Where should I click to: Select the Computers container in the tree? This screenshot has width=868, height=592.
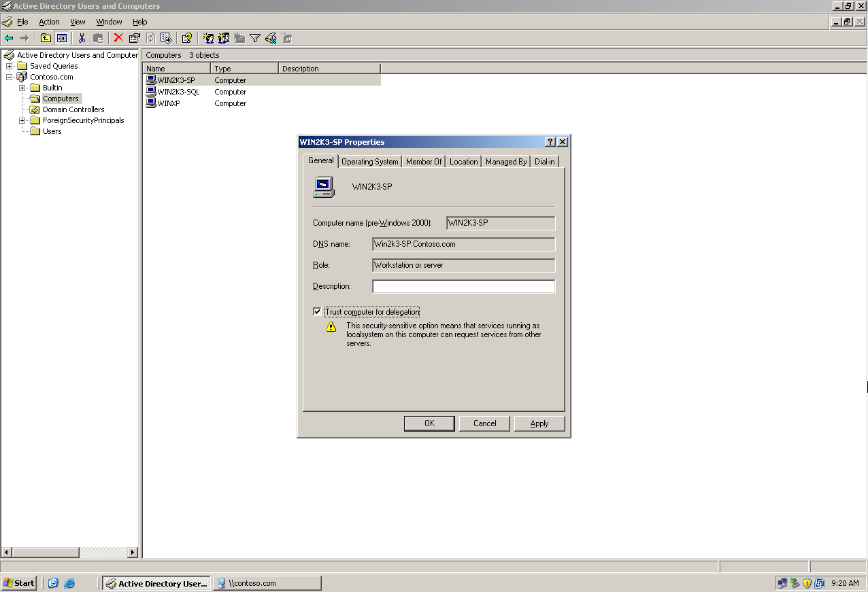[61, 99]
